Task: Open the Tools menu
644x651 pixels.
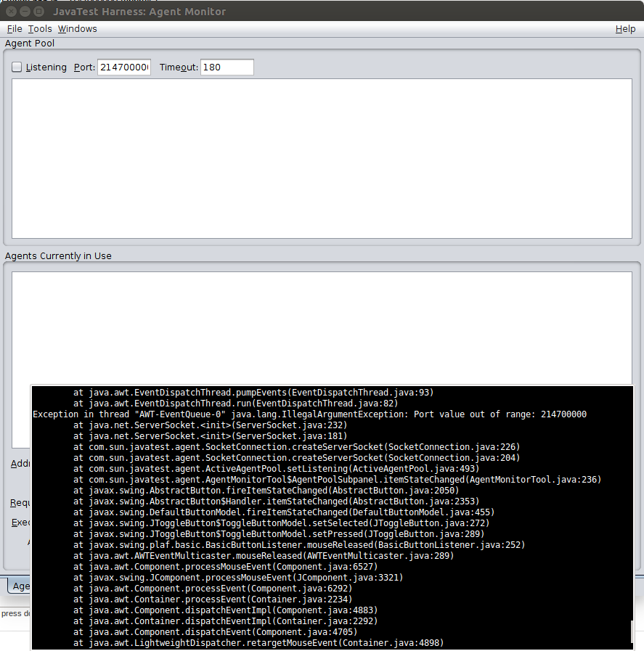Action: (x=40, y=29)
